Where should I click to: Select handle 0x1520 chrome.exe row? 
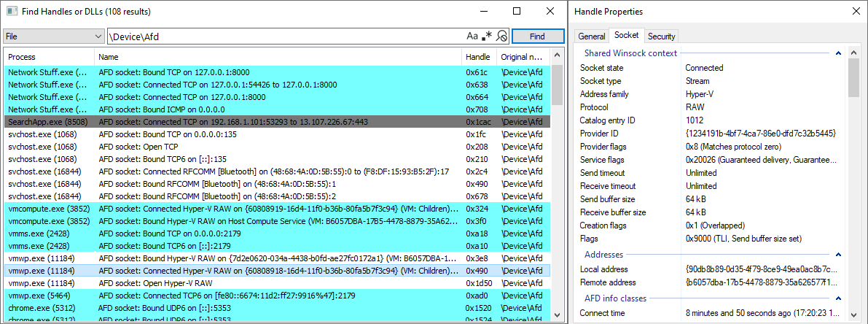click(277, 308)
